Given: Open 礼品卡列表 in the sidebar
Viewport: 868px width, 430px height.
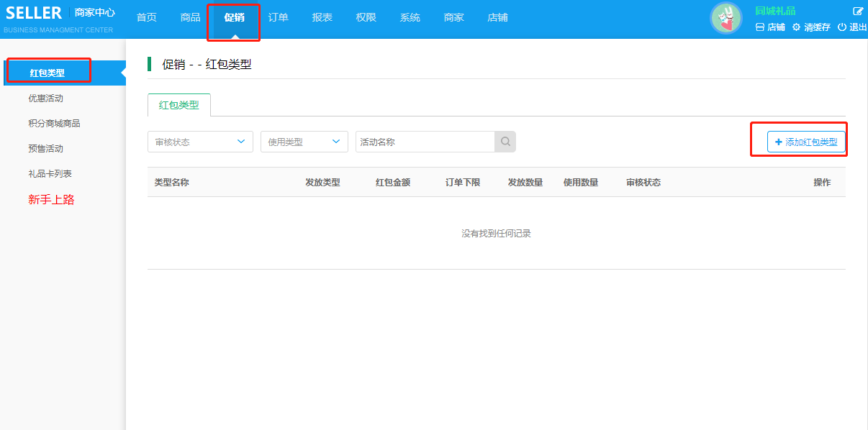Looking at the screenshot, I should 50,174.
